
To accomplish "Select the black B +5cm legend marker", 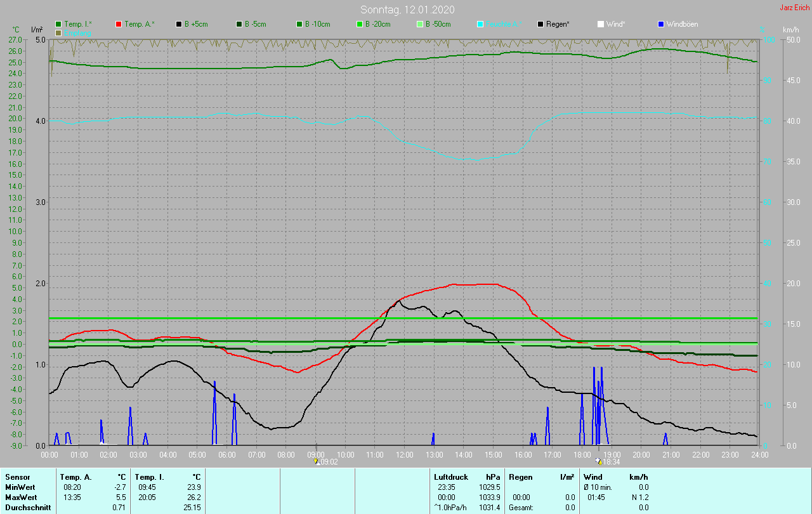I will click(180, 24).
